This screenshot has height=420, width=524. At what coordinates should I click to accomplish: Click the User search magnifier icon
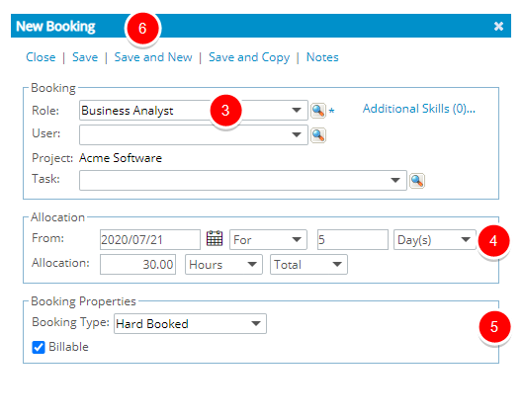(x=318, y=135)
